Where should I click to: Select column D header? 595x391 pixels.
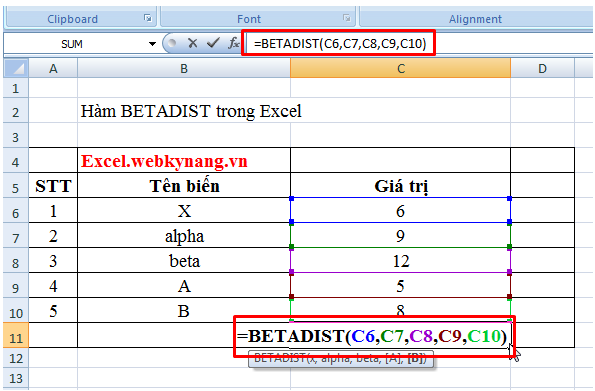click(542, 69)
